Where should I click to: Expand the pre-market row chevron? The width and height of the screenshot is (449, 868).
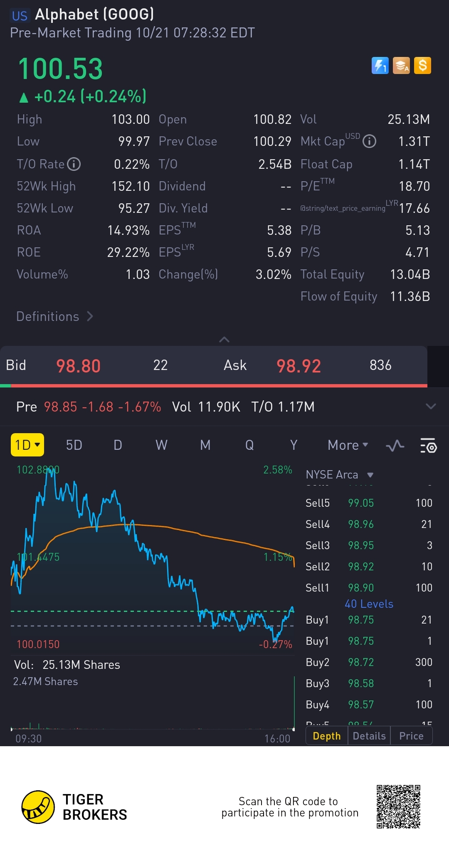(x=431, y=406)
